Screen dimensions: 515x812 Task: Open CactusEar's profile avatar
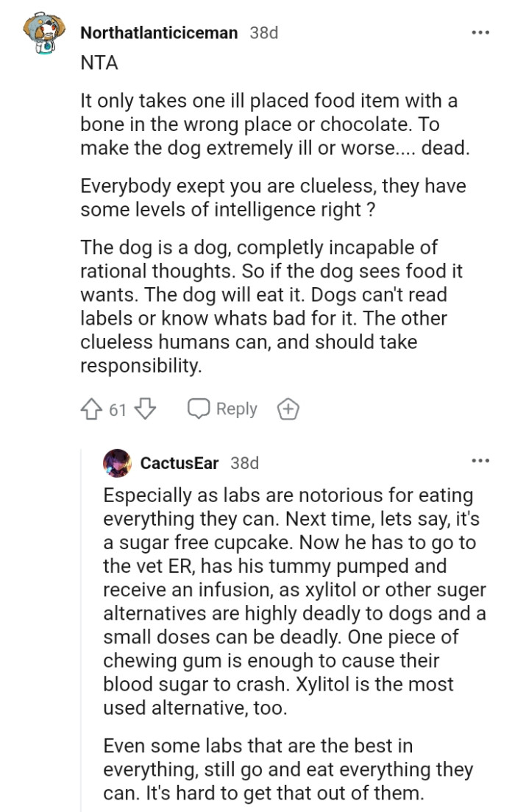click(118, 461)
